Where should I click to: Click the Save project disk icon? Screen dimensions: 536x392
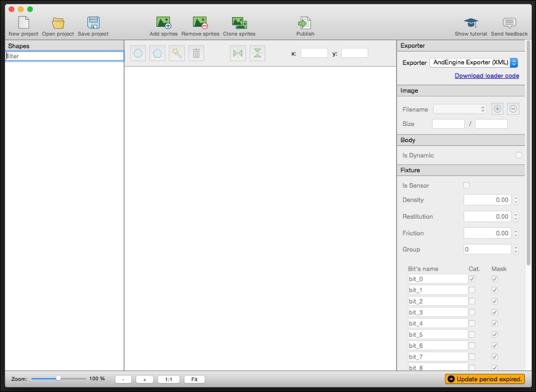(x=93, y=23)
